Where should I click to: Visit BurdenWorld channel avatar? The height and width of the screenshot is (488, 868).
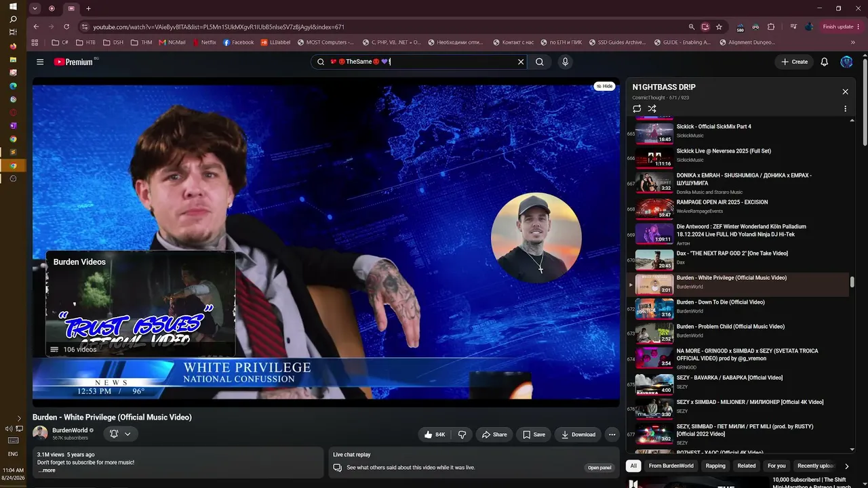pos(40,433)
